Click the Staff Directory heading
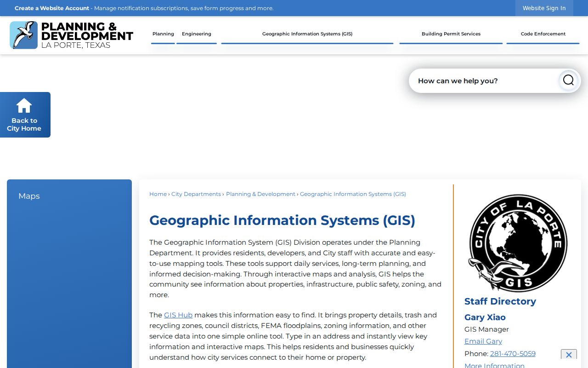The image size is (588, 368). click(500, 301)
